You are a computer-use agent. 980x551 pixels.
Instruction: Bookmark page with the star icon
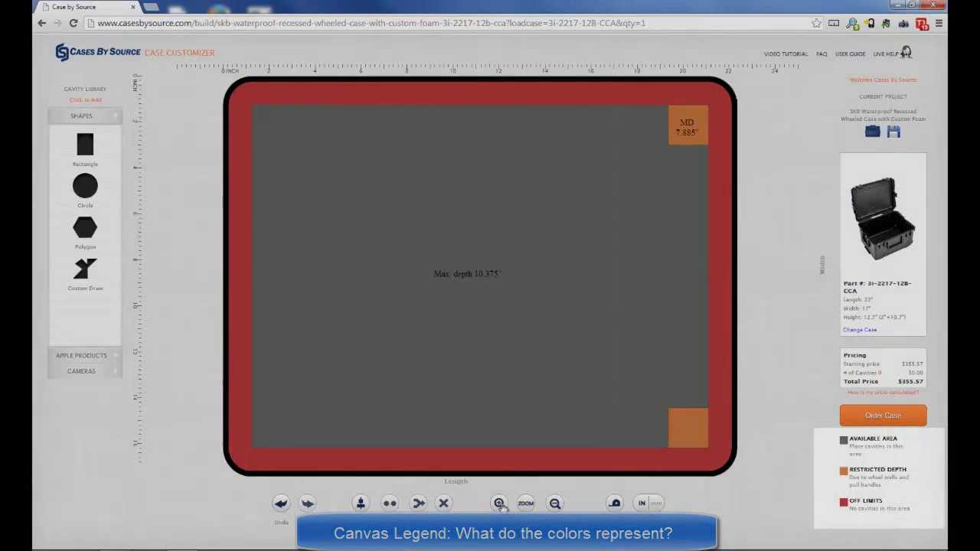(816, 23)
